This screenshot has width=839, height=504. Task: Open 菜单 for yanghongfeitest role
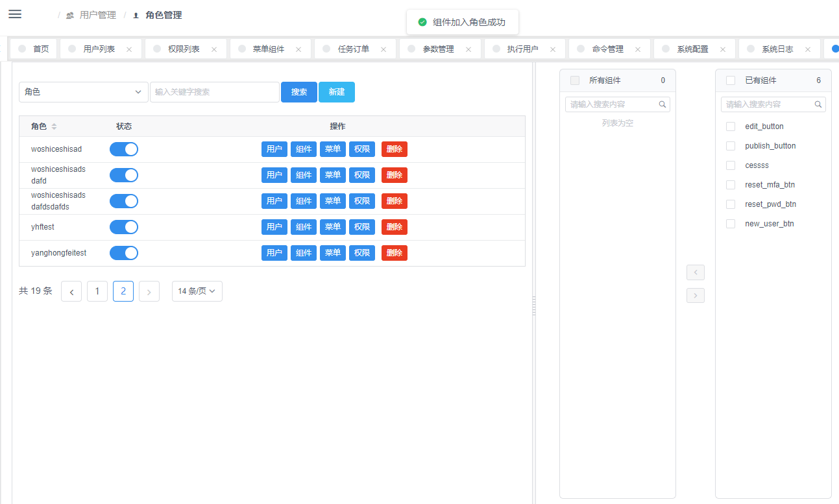pyautogui.click(x=333, y=253)
